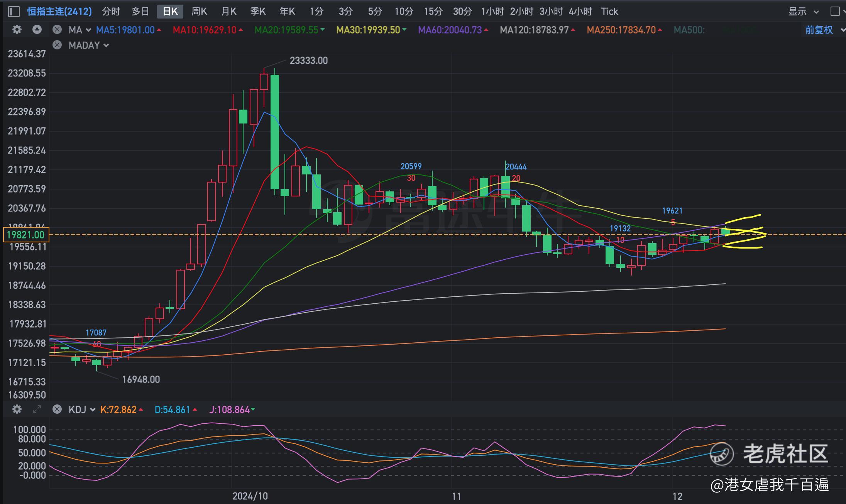846x504 pixels.
Task: Click the 19821.00 current price label
Action: [x=25, y=235]
